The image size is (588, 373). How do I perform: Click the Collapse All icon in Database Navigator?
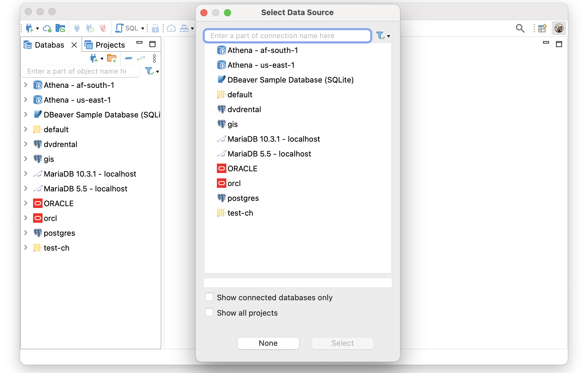129,58
